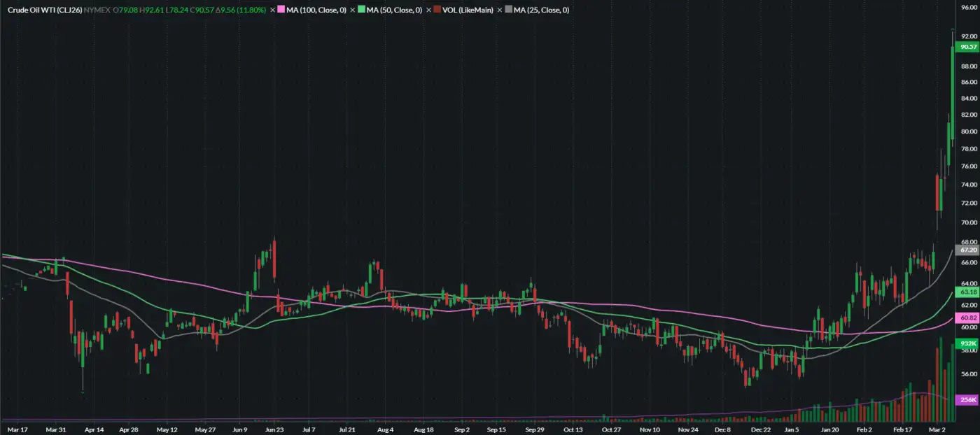Image resolution: width=980 pixels, height=435 pixels.
Task: Click the green MA 50 color swatch
Action: click(x=362, y=10)
